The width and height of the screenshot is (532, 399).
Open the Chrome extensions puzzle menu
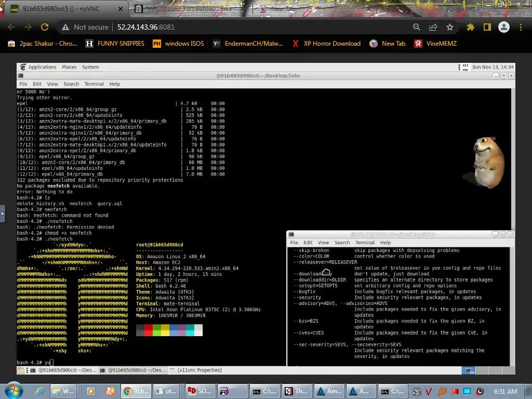tap(470, 27)
